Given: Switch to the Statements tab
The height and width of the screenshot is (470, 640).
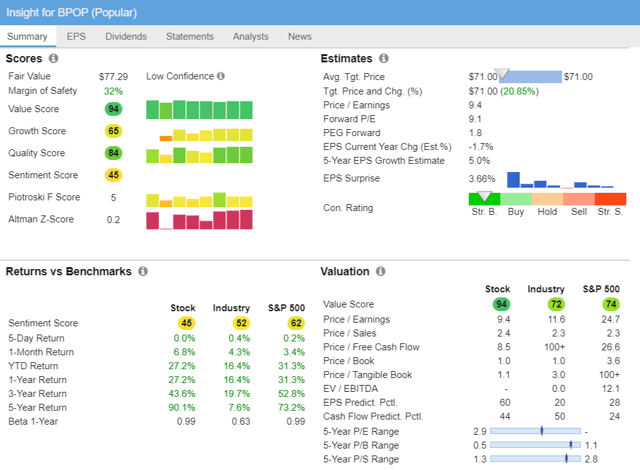Looking at the screenshot, I should [x=190, y=36].
